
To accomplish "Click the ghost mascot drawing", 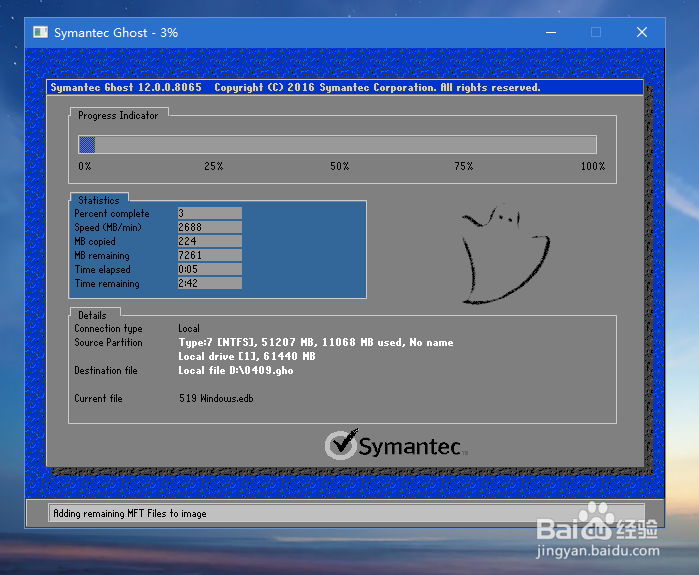I will pyautogui.click(x=506, y=254).
